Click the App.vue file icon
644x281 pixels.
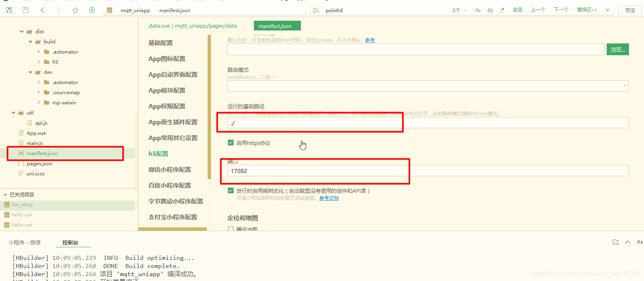pos(21,133)
